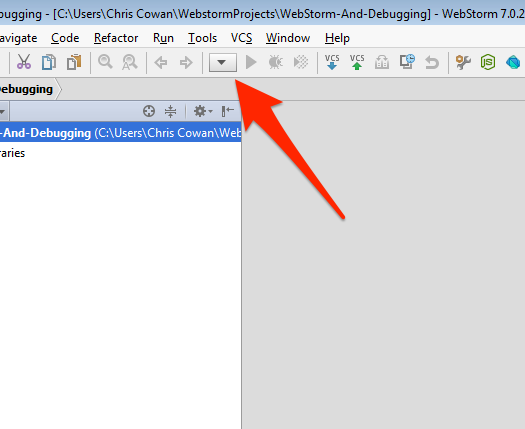
Task: Click the blue Dart icon in toolbar
Action: tap(513, 62)
